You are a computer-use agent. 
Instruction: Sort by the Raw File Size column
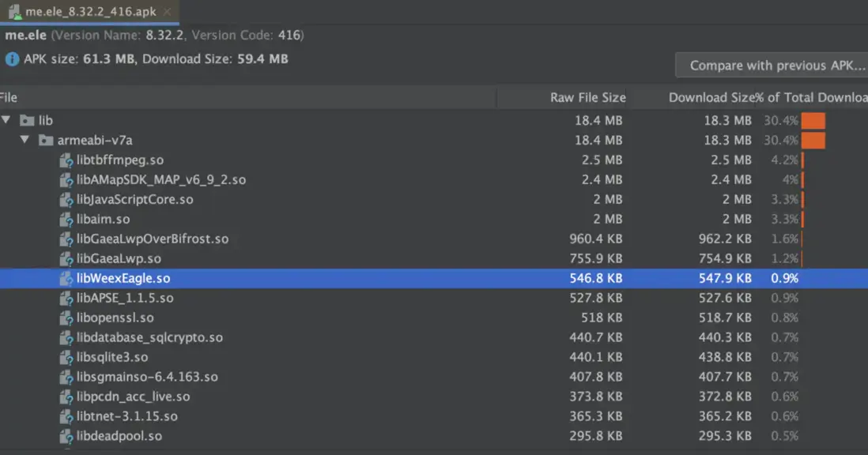tap(587, 98)
